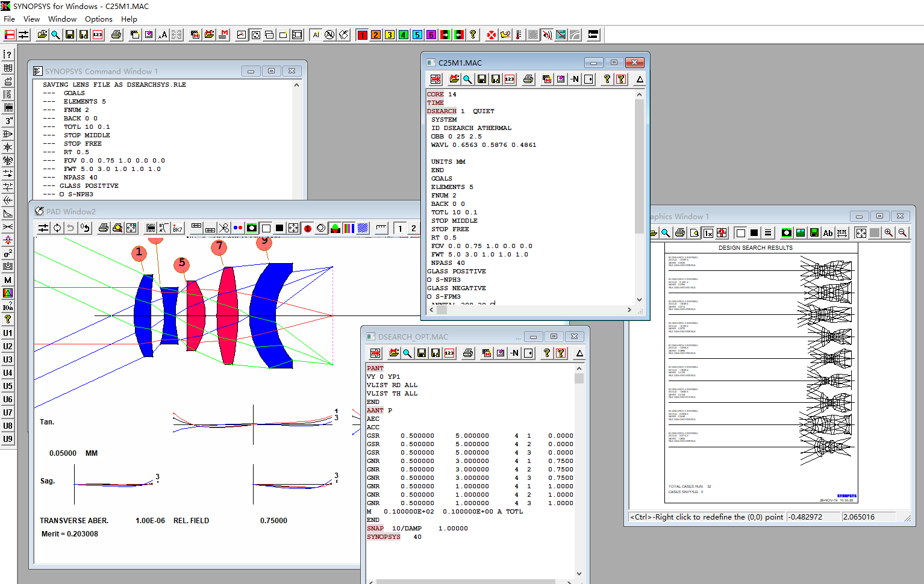Click the SNAP keyword in DSEARCH_OPT.MAC
This screenshot has height=584, width=924.
point(375,529)
